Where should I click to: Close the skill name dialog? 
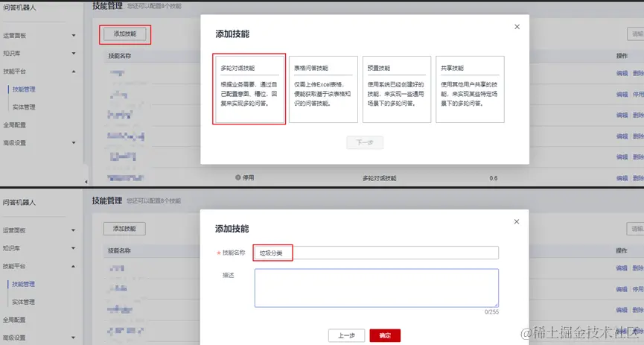[x=517, y=221]
